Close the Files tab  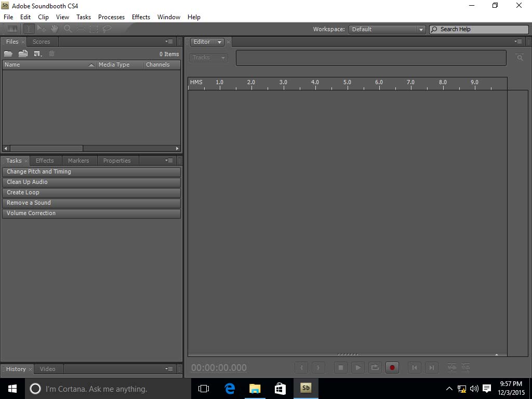click(23, 42)
